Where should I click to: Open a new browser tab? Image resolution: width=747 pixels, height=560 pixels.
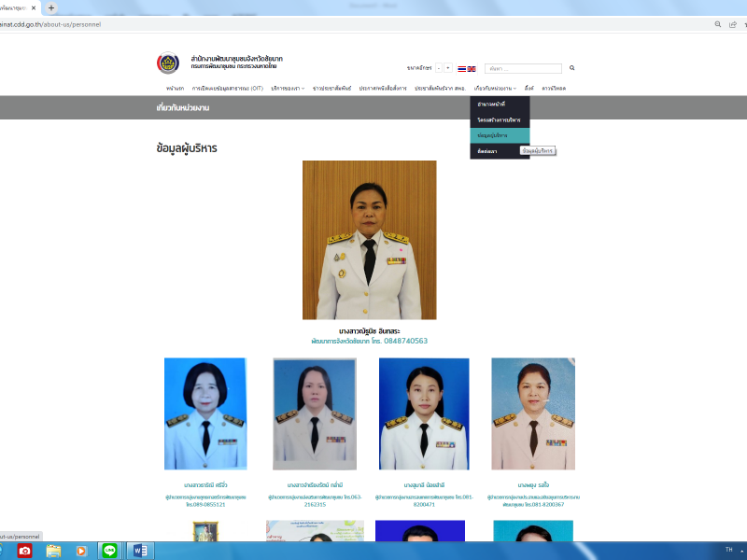(51, 7)
